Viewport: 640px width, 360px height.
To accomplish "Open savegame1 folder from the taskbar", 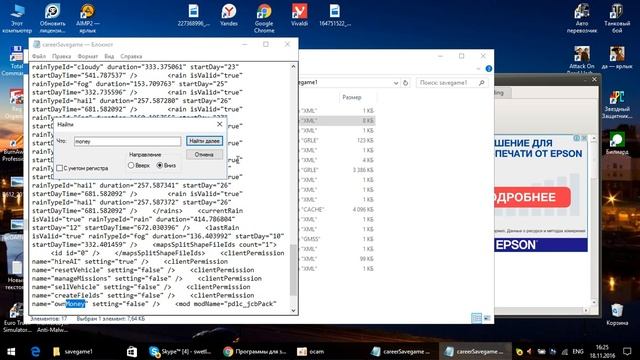I will tap(73, 351).
